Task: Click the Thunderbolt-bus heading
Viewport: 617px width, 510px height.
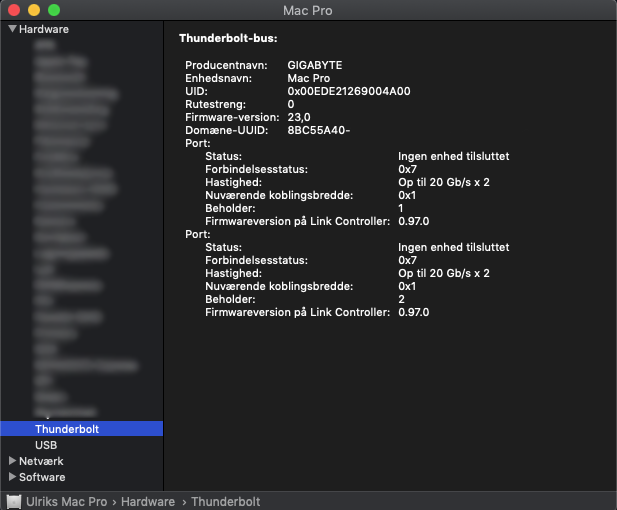Action: coord(228,38)
